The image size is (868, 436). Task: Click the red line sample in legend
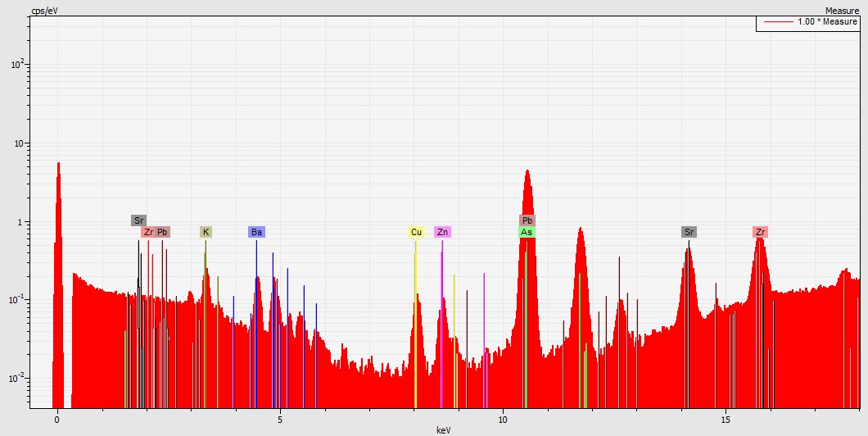[778, 22]
